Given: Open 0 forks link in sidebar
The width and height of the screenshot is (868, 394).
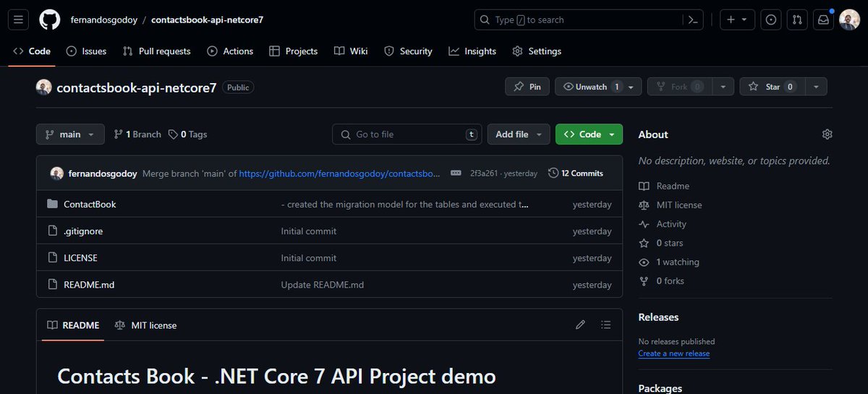Looking at the screenshot, I should point(661,280).
